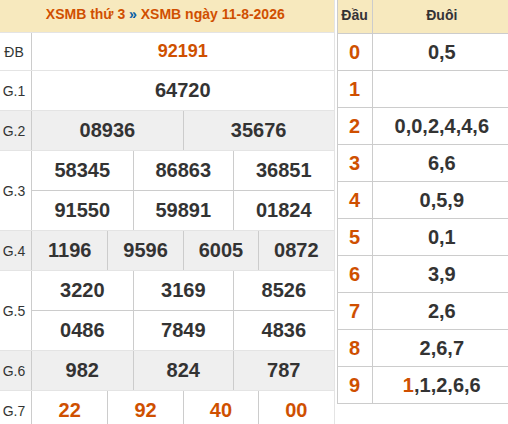The image size is (508, 424).
Task: Click the first prize number 64720
Action: (183, 90)
